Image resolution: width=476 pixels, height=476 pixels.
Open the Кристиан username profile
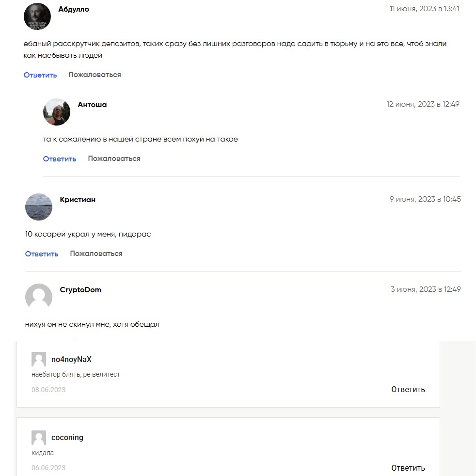click(x=78, y=200)
